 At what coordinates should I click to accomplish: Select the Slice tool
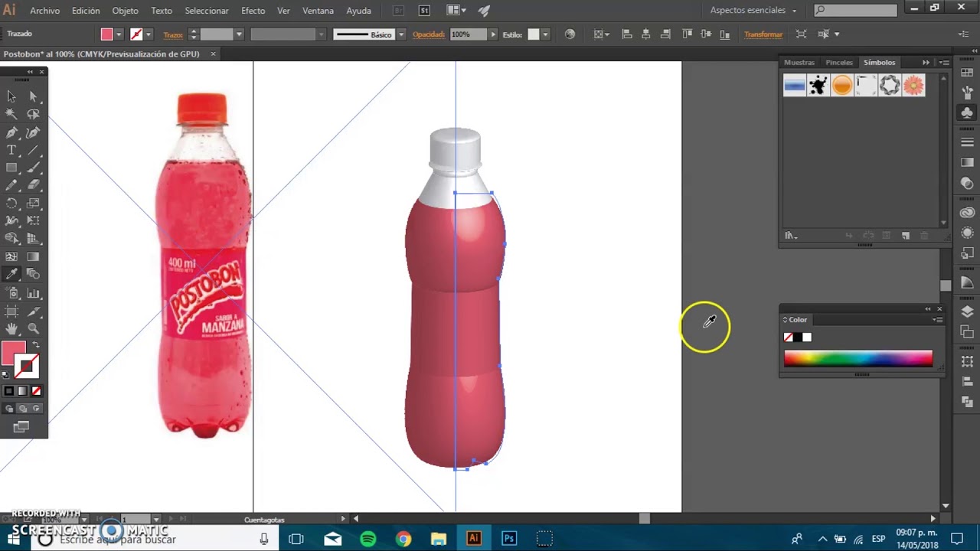(33, 311)
